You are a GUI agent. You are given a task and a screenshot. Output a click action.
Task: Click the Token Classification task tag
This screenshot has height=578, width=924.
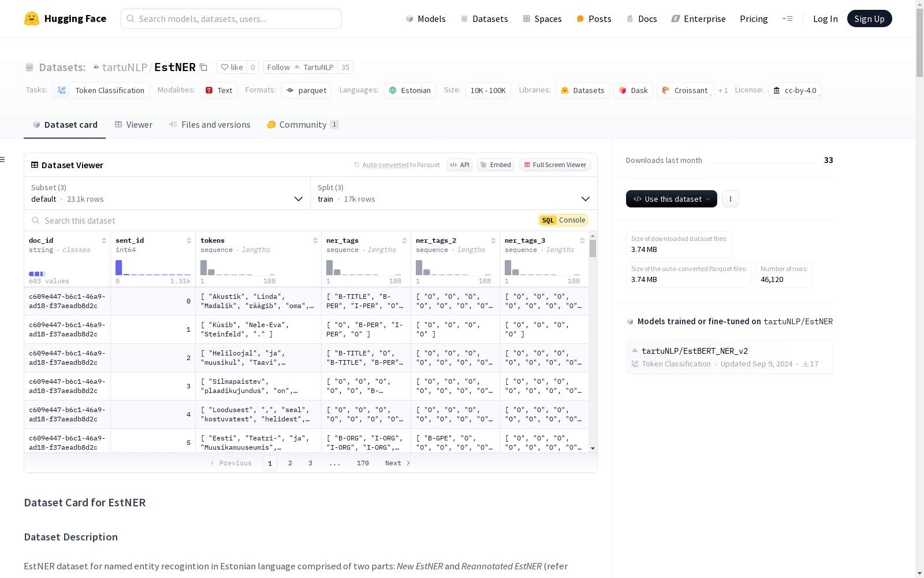pos(101,90)
